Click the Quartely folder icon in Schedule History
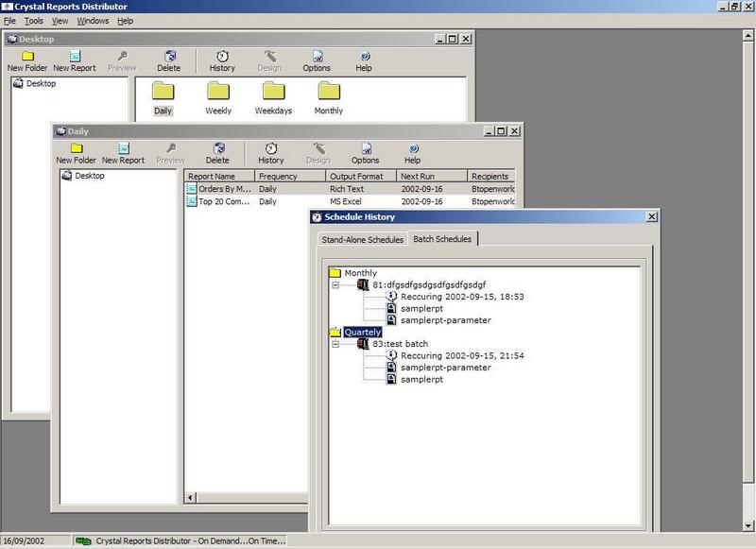This screenshot has width=756, height=549. (x=335, y=332)
